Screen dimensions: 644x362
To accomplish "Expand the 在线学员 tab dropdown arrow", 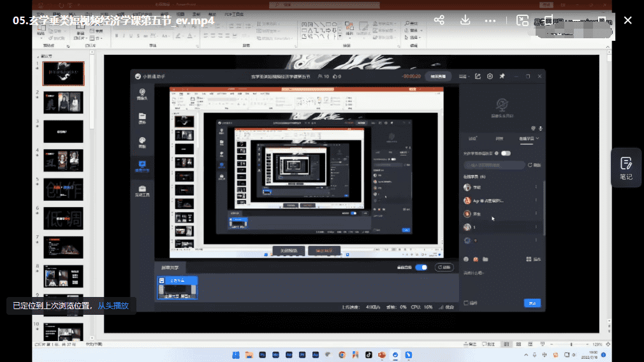I will click(538, 138).
